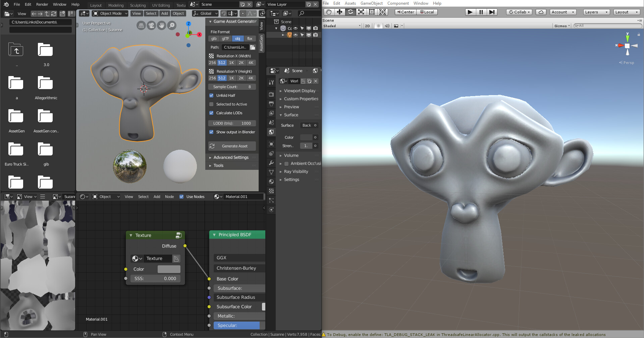Open Render properties in the properties editor
644x338 pixels.
(271, 94)
